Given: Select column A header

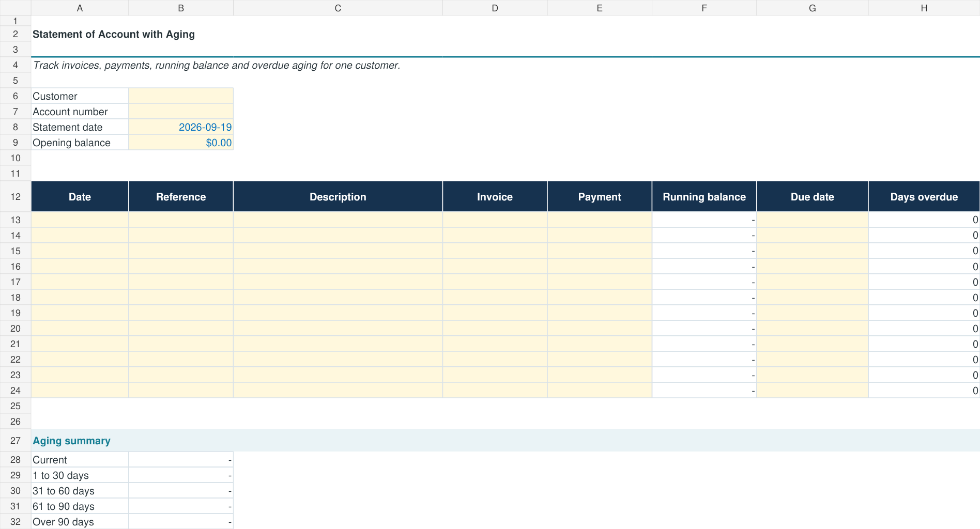Looking at the screenshot, I should pyautogui.click(x=80, y=8).
